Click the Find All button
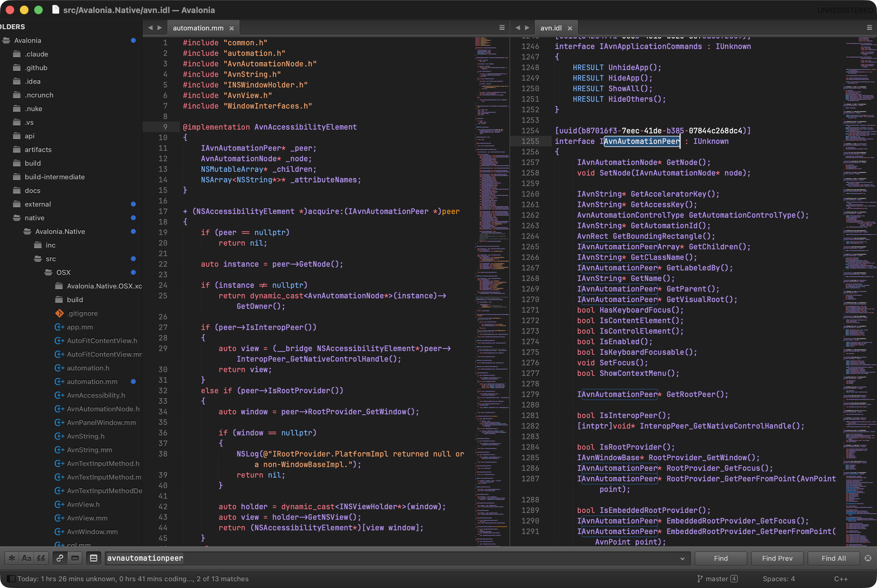Screen dimensions: 877x588 point(833,558)
